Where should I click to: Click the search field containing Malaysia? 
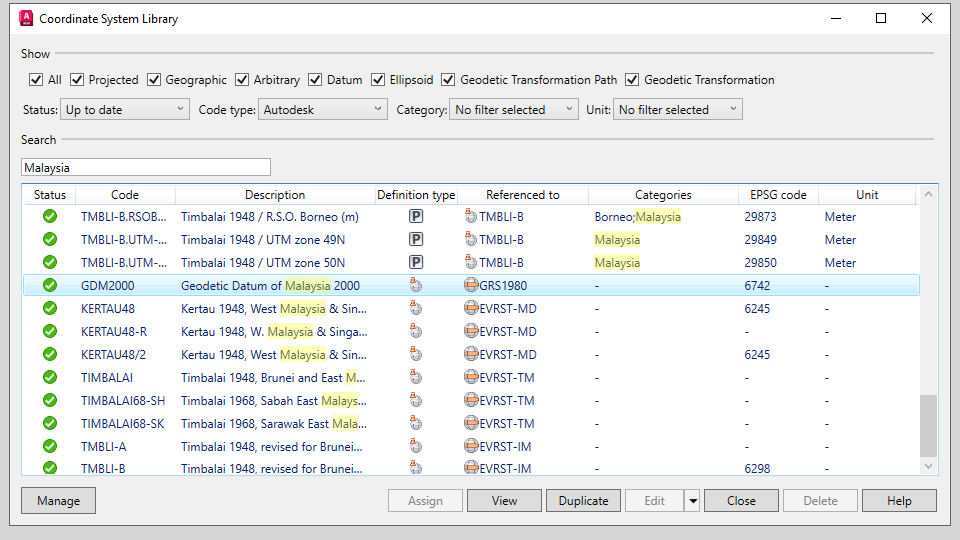click(x=146, y=168)
